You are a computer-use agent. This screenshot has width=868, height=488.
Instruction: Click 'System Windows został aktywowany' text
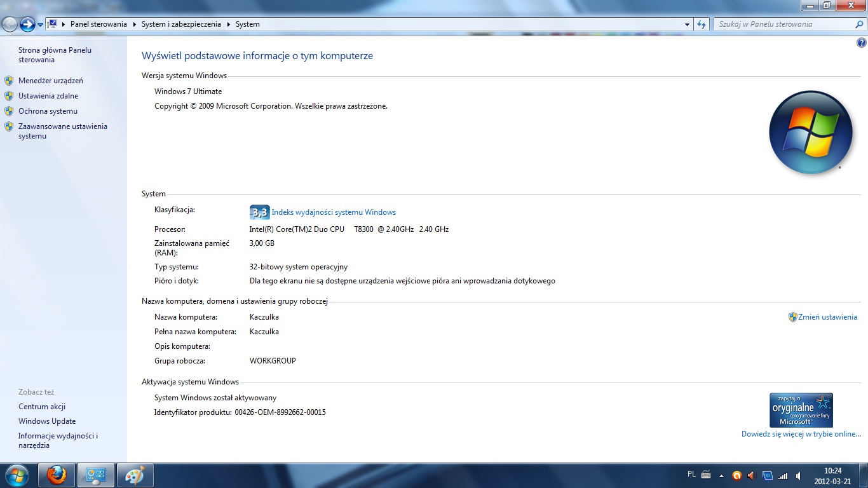(215, 398)
